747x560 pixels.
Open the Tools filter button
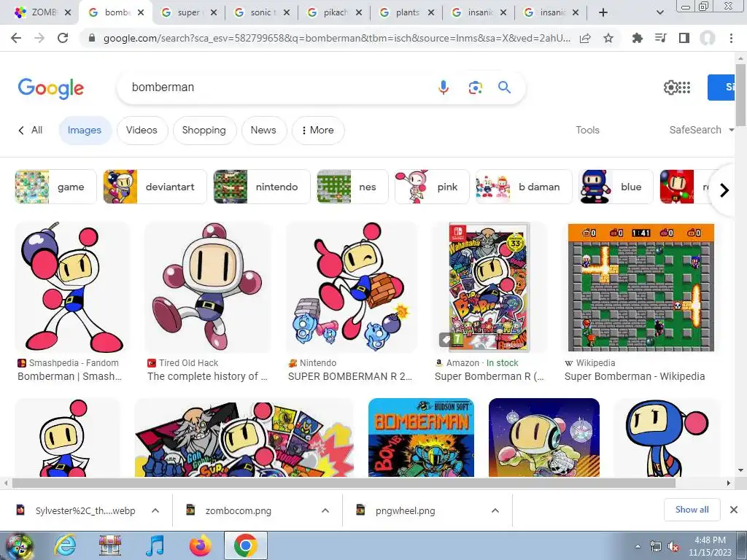coord(587,130)
